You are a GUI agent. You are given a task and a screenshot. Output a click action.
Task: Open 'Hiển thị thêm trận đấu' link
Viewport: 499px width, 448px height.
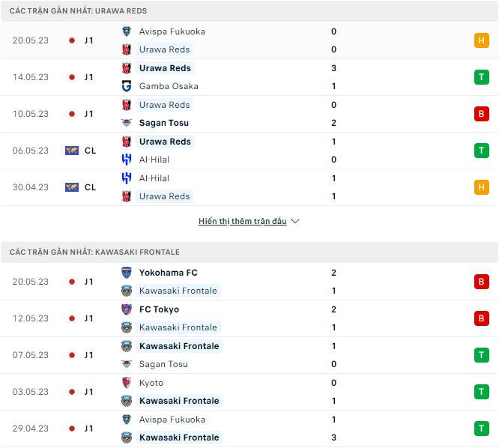(x=242, y=222)
